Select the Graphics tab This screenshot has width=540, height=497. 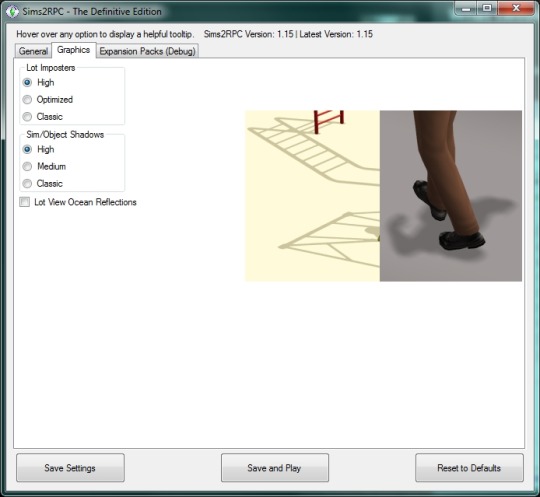point(73,50)
